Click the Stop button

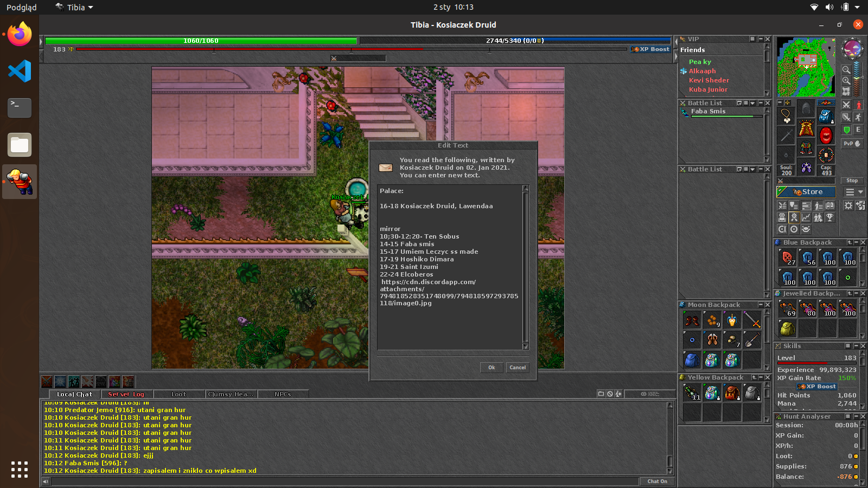[x=852, y=181]
